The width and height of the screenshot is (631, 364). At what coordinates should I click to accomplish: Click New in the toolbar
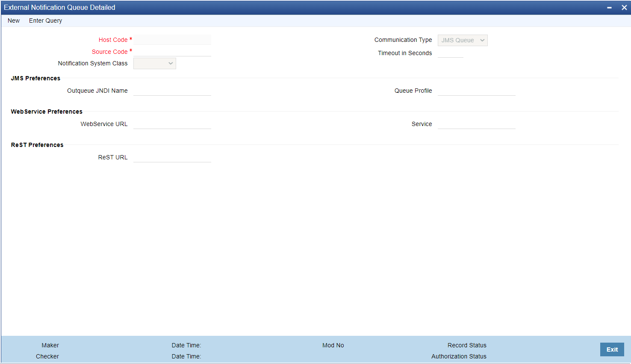[14, 21]
